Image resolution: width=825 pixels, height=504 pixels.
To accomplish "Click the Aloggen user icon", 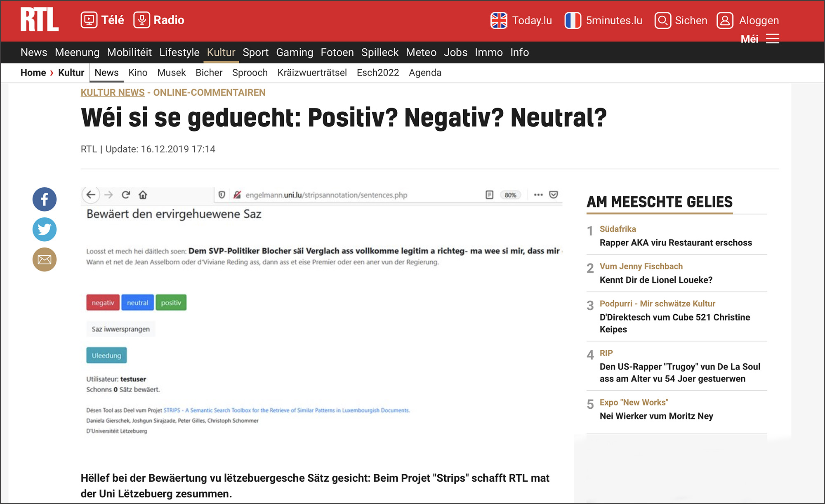I will pyautogui.click(x=725, y=20).
